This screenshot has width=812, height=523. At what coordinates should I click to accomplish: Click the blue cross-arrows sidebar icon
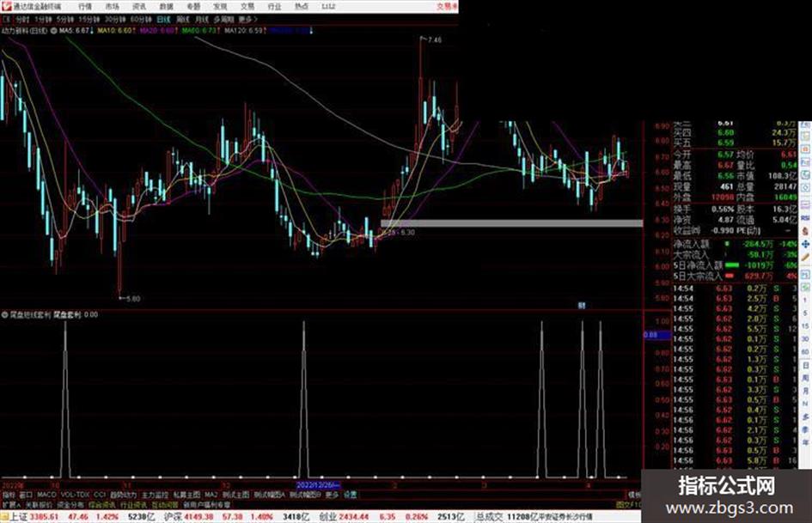(805, 244)
